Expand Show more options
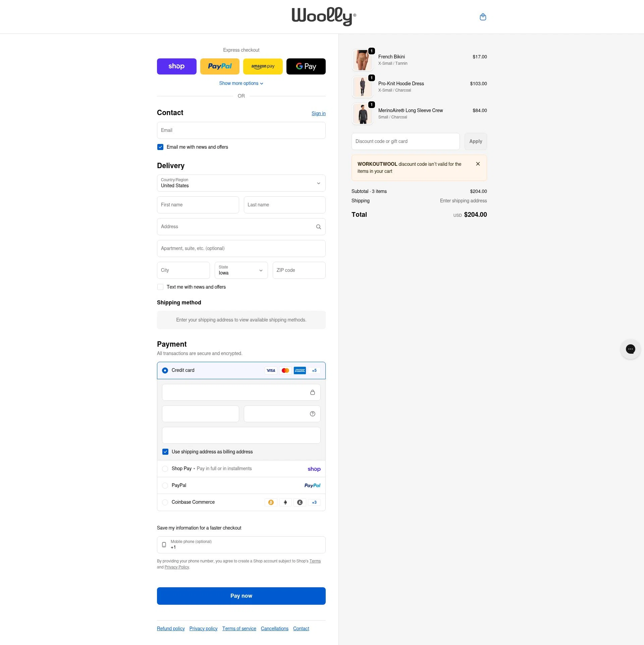The image size is (644, 645). [x=241, y=83]
